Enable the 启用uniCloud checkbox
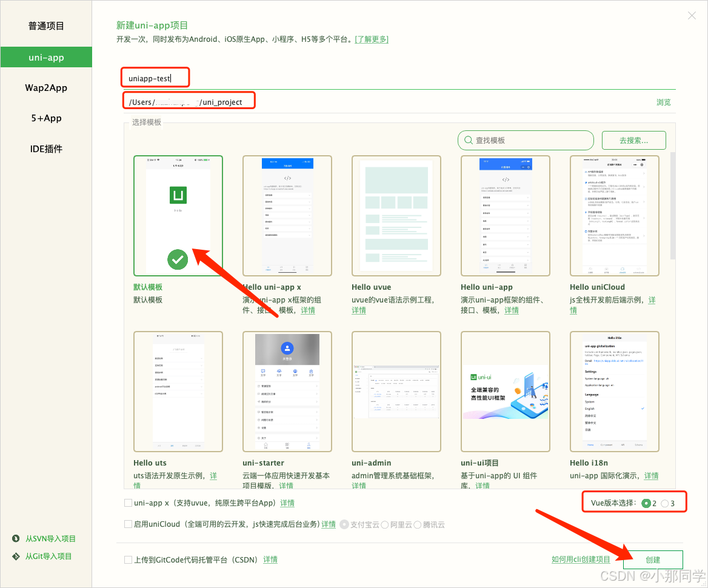Image resolution: width=708 pixels, height=588 pixels. (129, 524)
